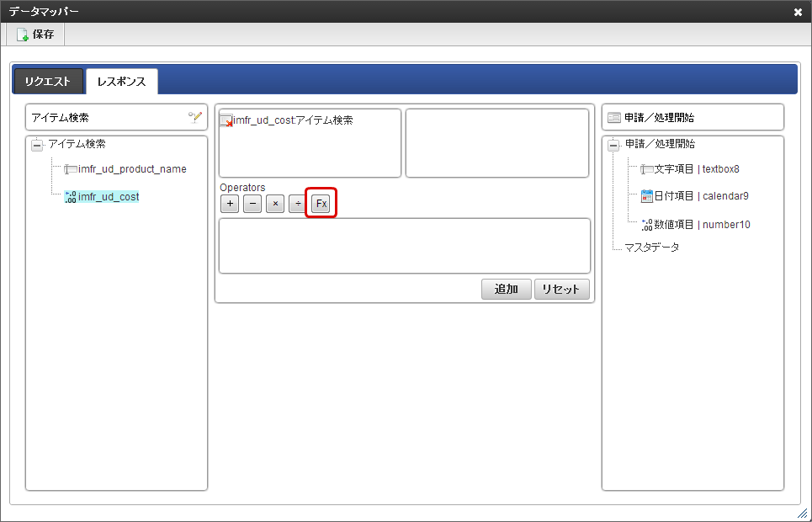Collapse the アイテム検索 tree node
The image size is (812, 522).
(37, 146)
